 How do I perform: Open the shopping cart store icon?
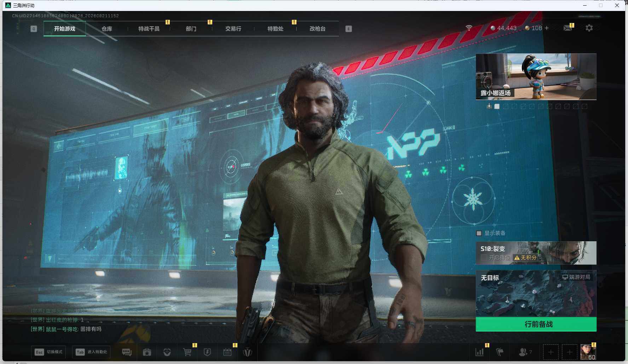[187, 352]
